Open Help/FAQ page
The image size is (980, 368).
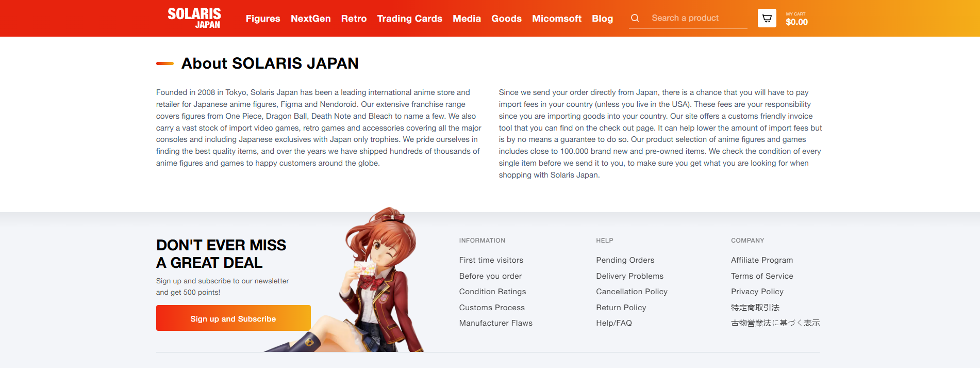pos(614,323)
